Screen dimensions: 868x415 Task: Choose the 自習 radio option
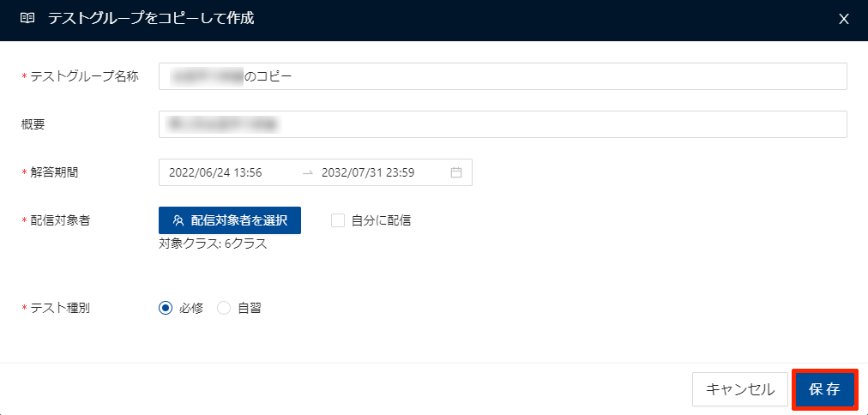[x=225, y=308]
